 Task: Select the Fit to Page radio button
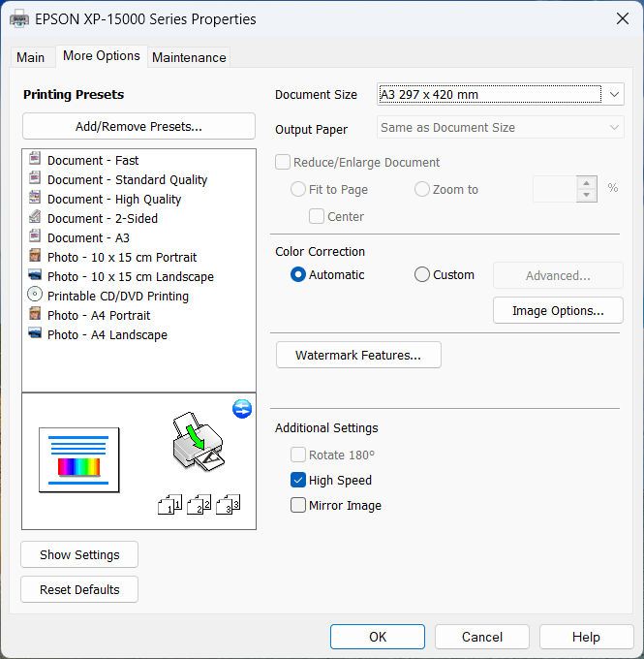[x=298, y=189]
